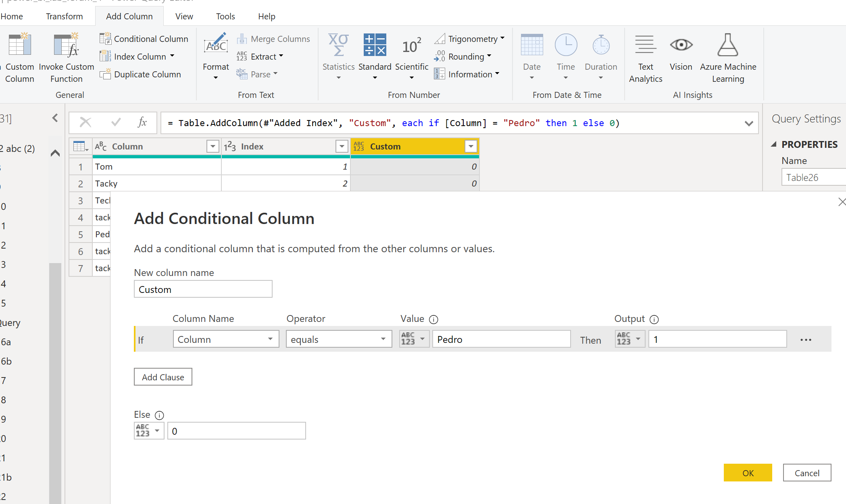Confirm dialog with OK button

[x=748, y=473]
